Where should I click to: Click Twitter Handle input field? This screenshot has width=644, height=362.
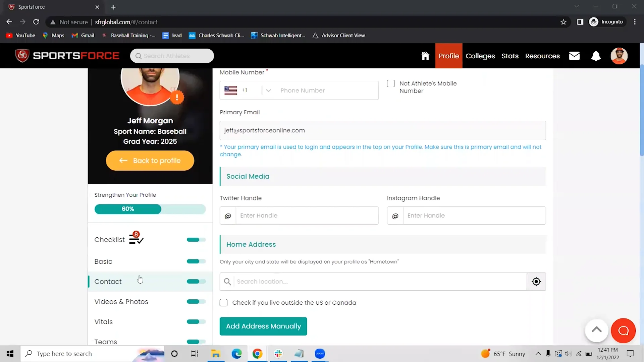tap(307, 216)
